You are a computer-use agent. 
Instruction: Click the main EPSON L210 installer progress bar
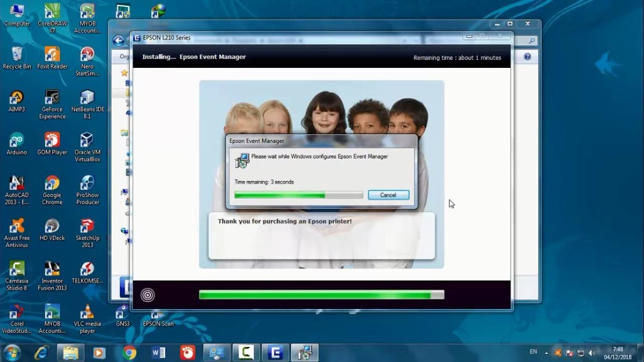pos(321,295)
